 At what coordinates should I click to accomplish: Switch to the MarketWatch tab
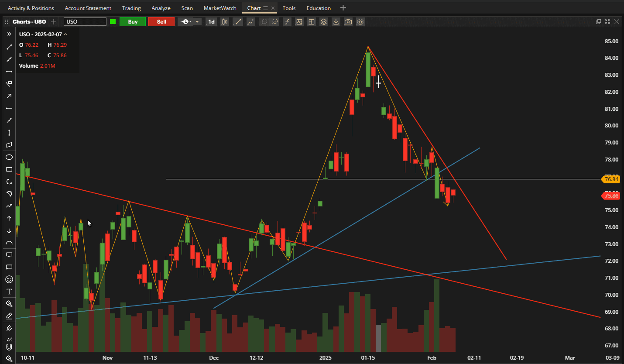(220, 8)
